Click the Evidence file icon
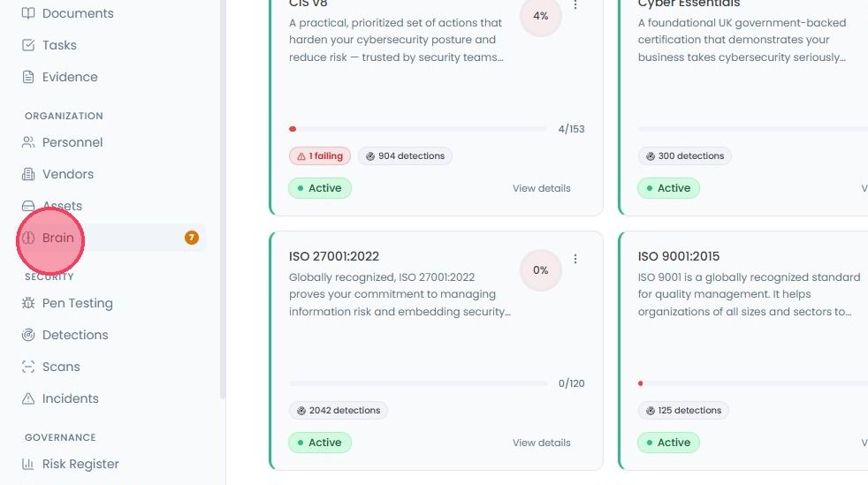The width and height of the screenshot is (868, 485). coord(28,77)
